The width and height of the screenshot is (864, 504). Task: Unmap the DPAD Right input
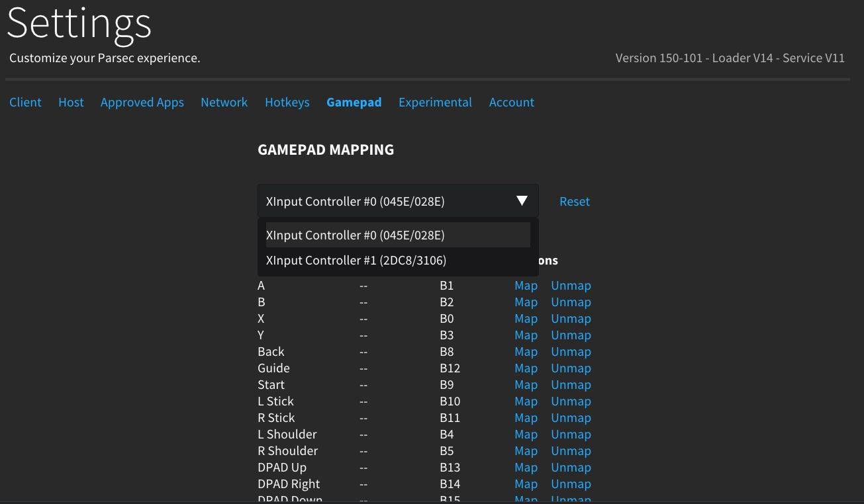(x=571, y=484)
